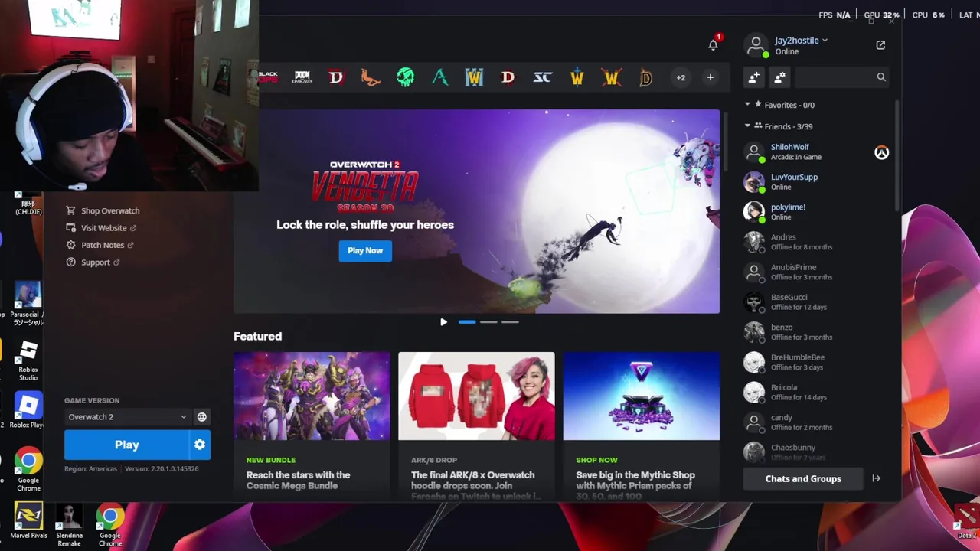Image resolution: width=980 pixels, height=551 pixels.
Task: Click the Overwatch icon beside ShilohWolf
Action: point(881,152)
